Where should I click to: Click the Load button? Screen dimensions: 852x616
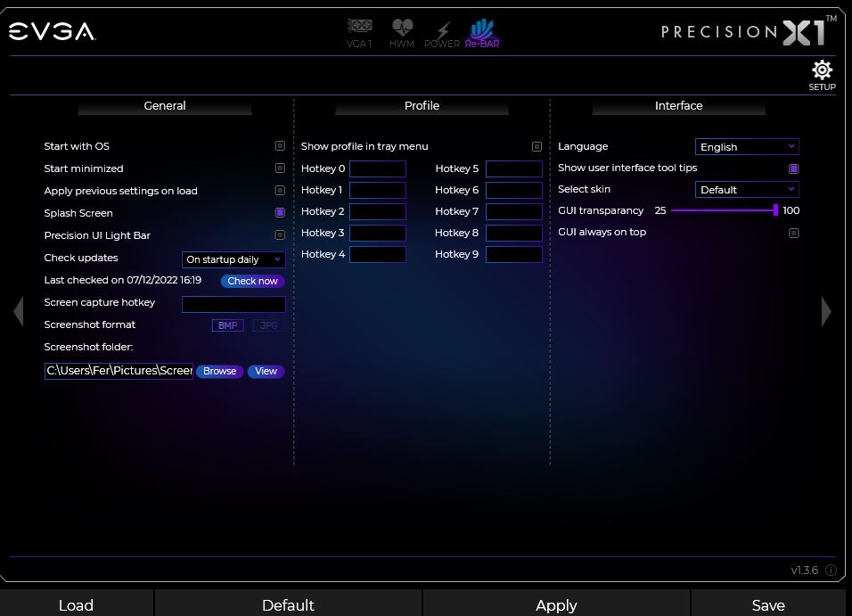pyautogui.click(x=76, y=604)
